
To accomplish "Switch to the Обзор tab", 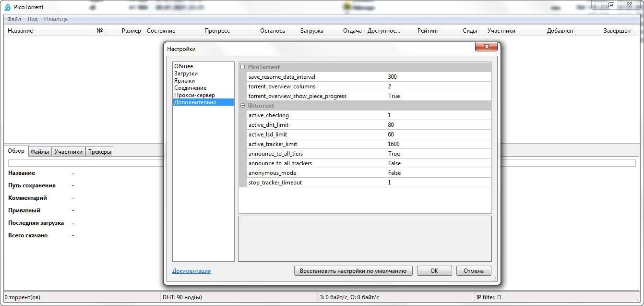I will 16,151.
